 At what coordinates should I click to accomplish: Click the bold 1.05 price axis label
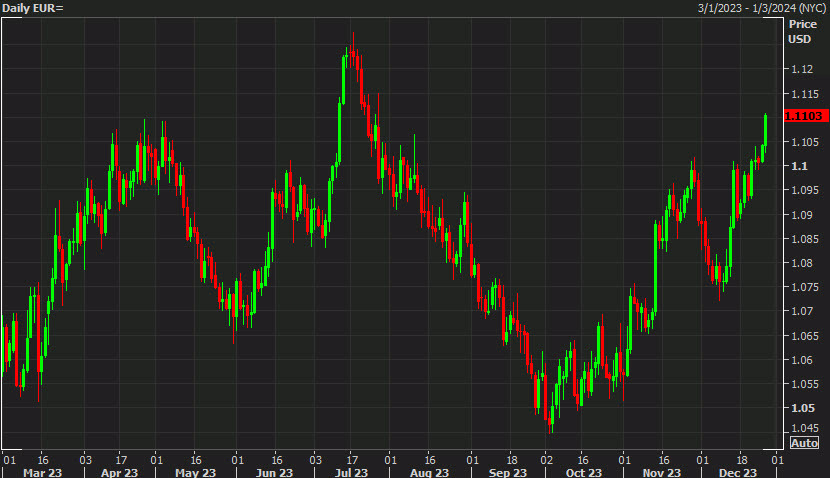[802, 408]
